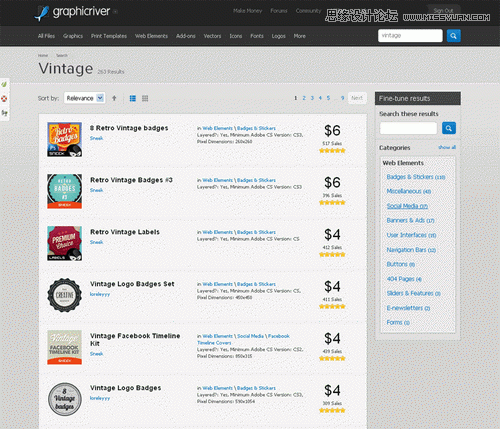Open the Sort by Relevance dropdown
Viewport: 500px width, 429px height.
(85, 98)
